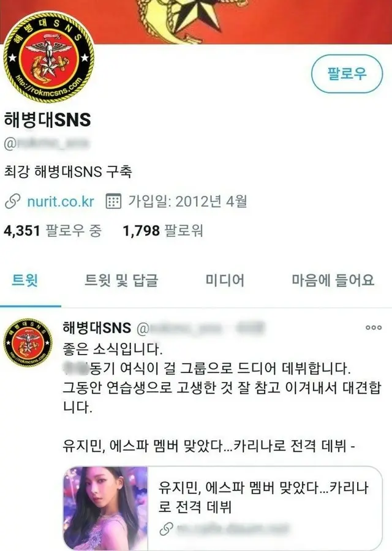Click the chain icon in the link card
This screenshot has width=392, height=551.
(166, 529)
